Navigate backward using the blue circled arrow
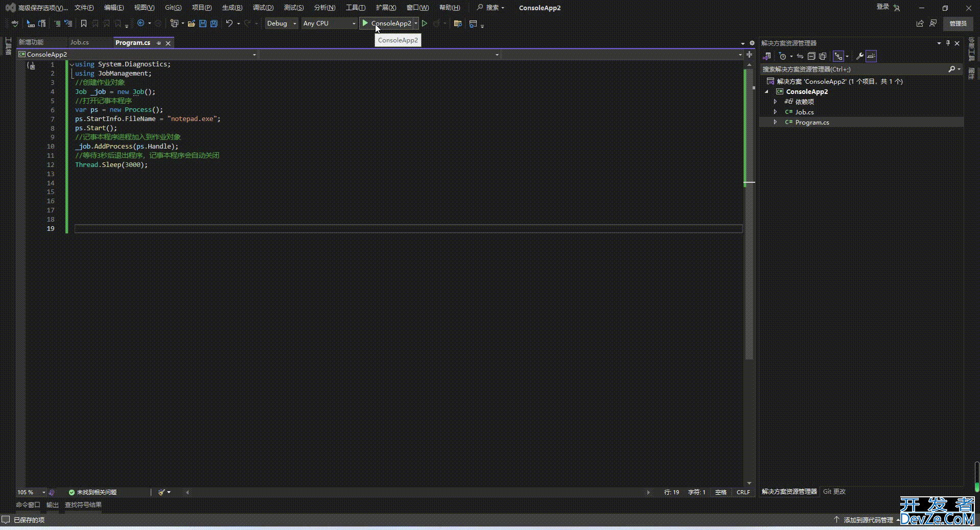980x530 pixels. pyautogui.click(x=141, y=23)
